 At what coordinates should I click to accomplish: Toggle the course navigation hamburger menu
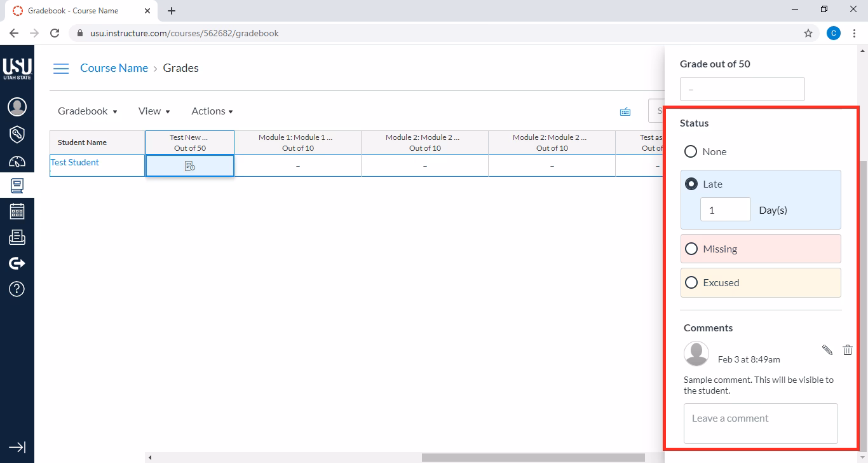click(61, 69)
